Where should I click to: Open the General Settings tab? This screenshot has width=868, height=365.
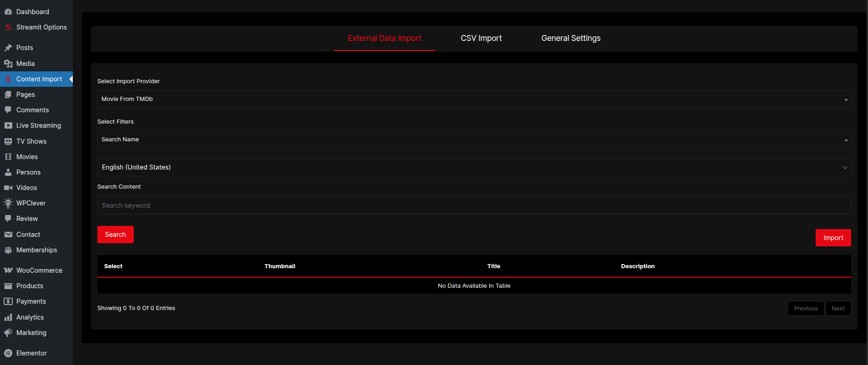point(570,38)
